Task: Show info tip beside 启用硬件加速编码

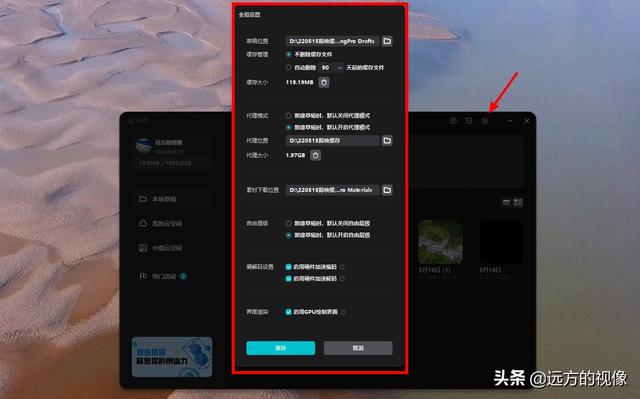Action: tap(342, 267)
